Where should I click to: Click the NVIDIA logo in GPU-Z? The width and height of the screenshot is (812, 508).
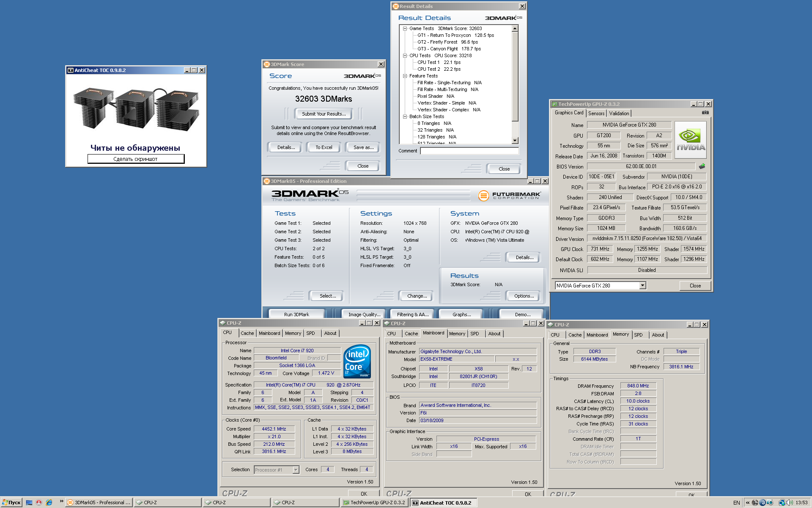click(691, 140)
